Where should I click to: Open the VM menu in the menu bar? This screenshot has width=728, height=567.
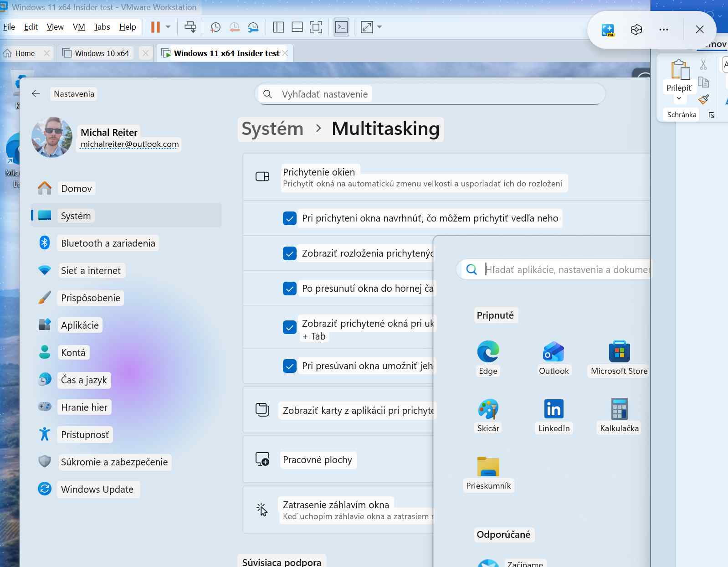(x=79, y=27)
